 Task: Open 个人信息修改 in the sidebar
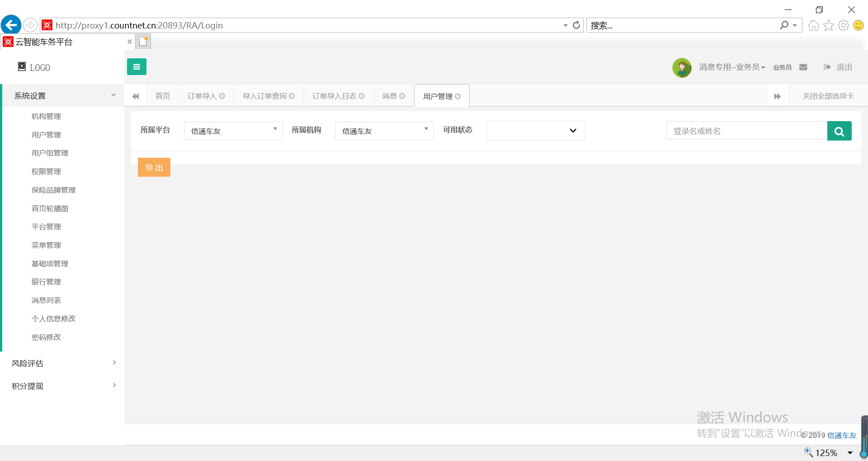pos(53,319)
